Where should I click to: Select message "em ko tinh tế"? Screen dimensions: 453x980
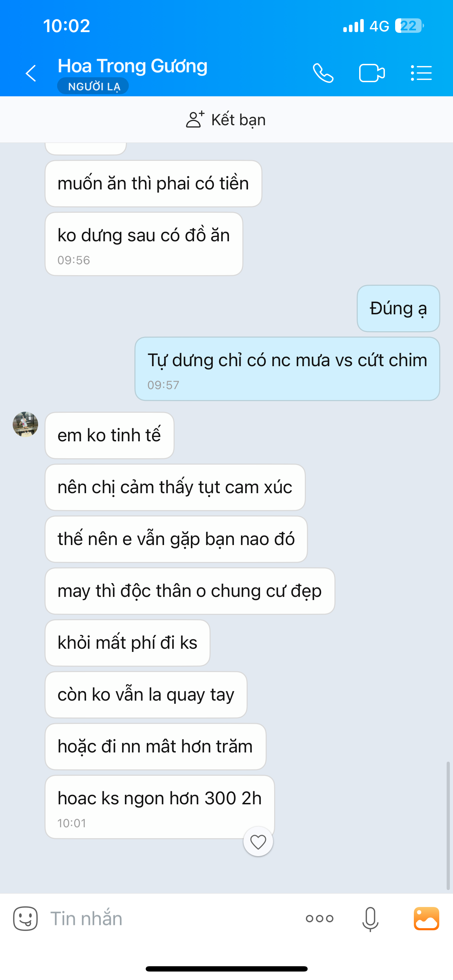pos(109,435)
